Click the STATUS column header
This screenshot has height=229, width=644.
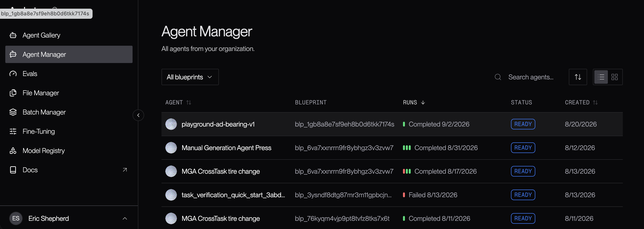tap(521, 102)
